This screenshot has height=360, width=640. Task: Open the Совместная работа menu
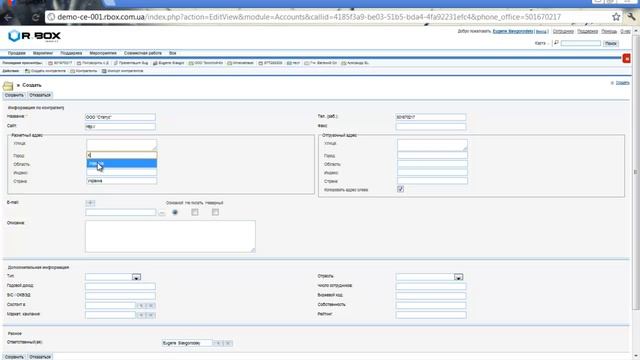point(143,53)
